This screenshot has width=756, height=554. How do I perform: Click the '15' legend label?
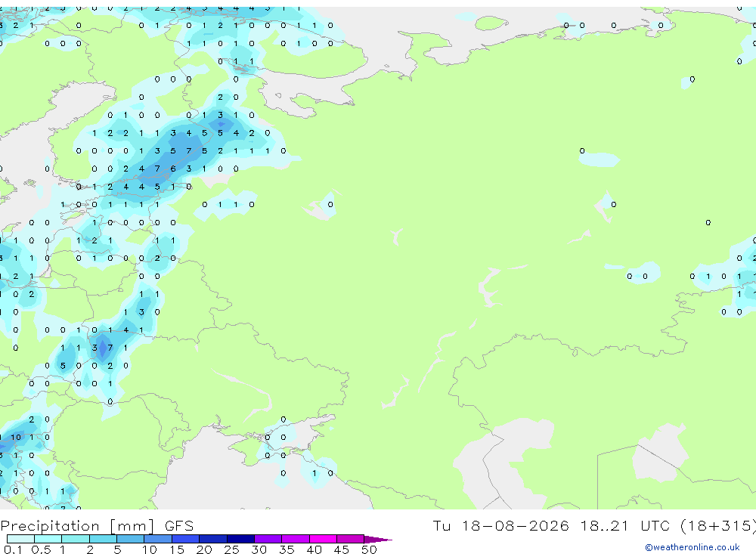click(176, 549)
